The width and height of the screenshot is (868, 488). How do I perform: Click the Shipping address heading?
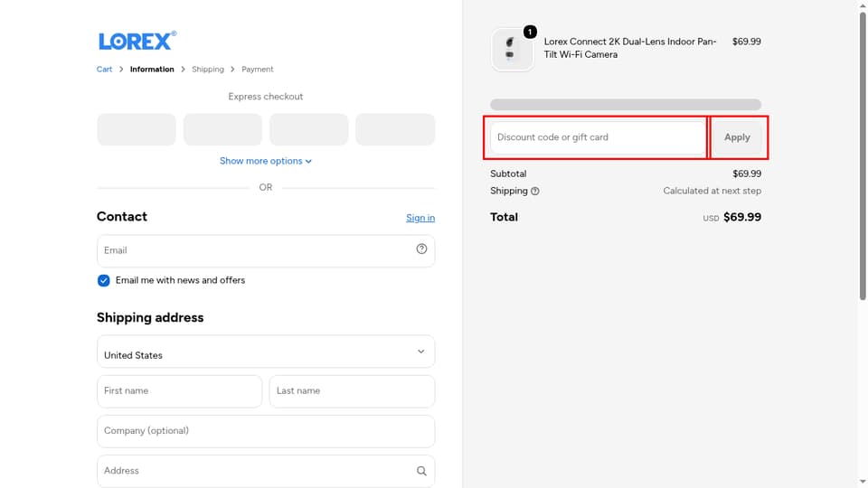[150, 317]
